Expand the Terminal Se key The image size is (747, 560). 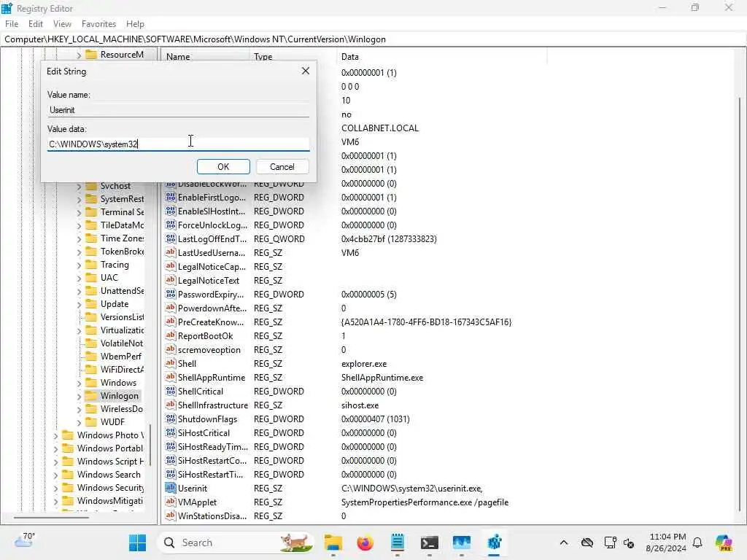pyautogui.click(x=79, y=213)
